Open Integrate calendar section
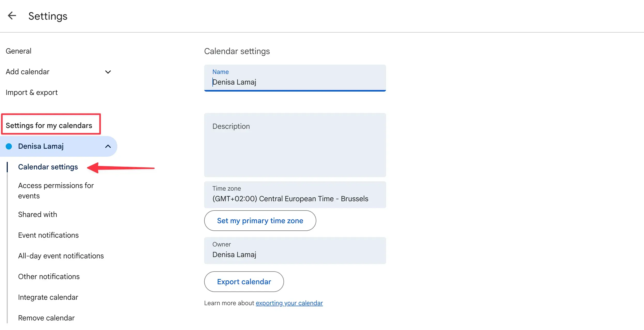644x330 pixels. (48, 297)
